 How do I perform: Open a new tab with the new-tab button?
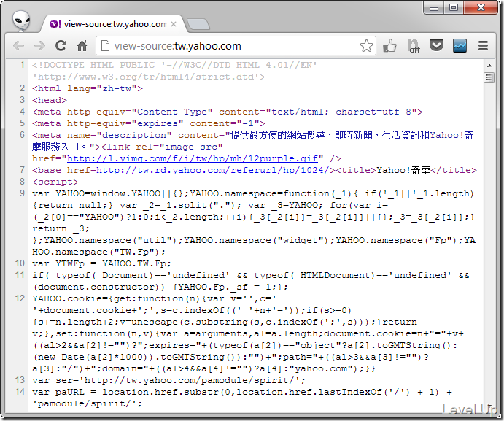point(198,25)
